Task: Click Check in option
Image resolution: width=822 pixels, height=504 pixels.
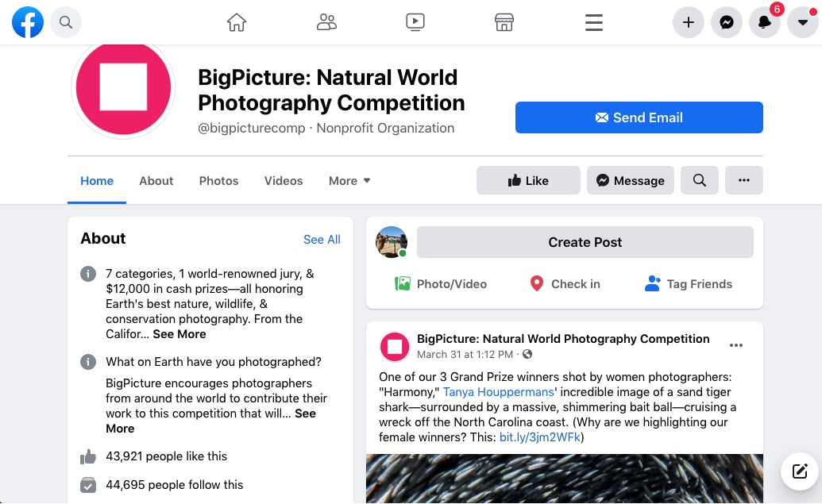Action: [565, 284]
